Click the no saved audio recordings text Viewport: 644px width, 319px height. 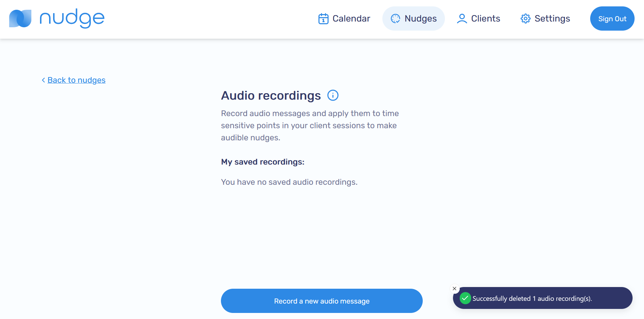click(289, 182)
